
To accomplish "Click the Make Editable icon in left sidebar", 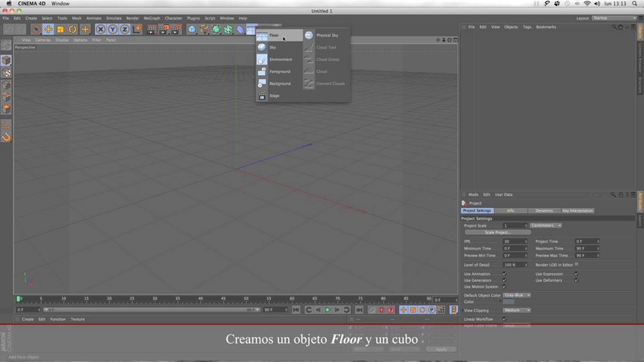I will [x=6, y=45].
